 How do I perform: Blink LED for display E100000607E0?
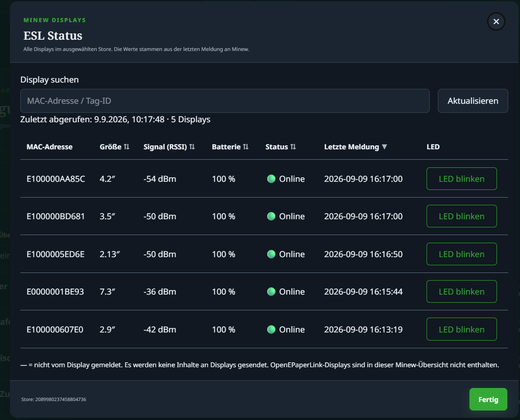click(x=462, y=329)
